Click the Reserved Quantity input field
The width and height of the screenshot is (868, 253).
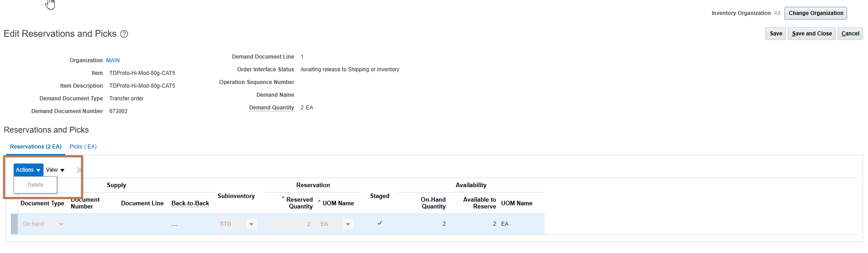point(290,224)
